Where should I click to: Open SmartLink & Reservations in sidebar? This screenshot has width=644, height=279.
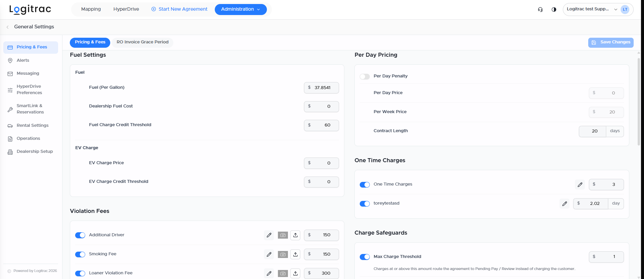point(31,109)
